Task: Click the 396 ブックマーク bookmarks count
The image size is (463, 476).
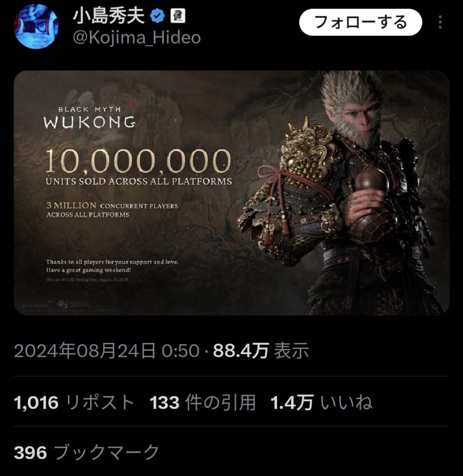Action: tap(87, 452)
